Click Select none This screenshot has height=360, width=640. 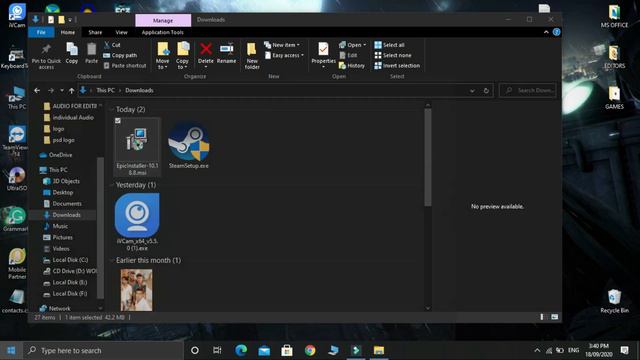pos(393,55)
